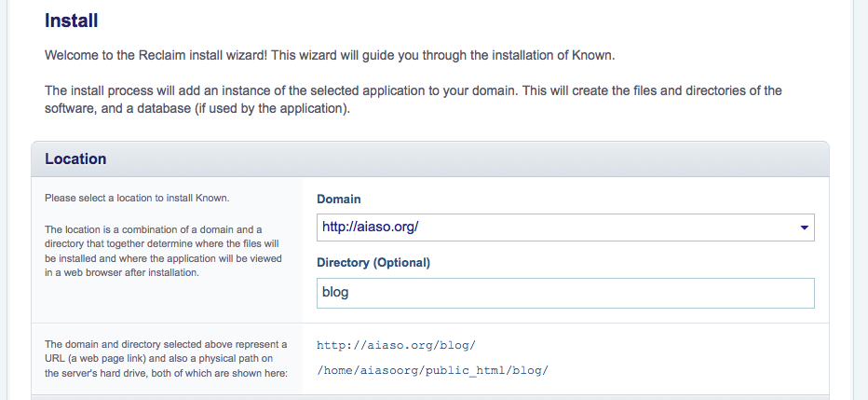Open the Domain dropdown showing http://aiaso.org/
868x400 pixels.
coord(564,227)
